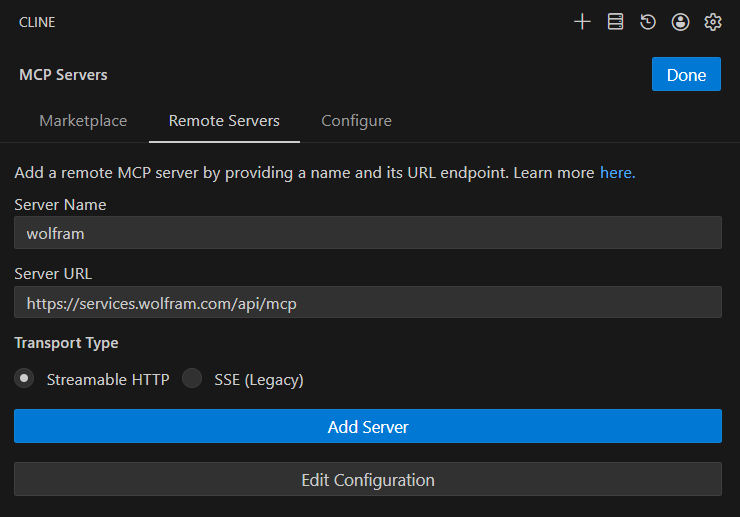Follow the "here" learn more link
This screenshot has height=517, width=740.
click(x=617, y=173)
